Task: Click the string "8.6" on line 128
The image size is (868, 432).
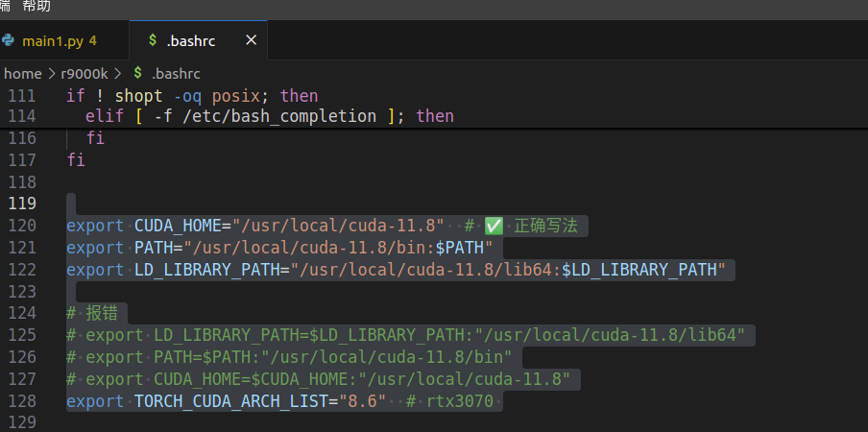Action: 363,401
